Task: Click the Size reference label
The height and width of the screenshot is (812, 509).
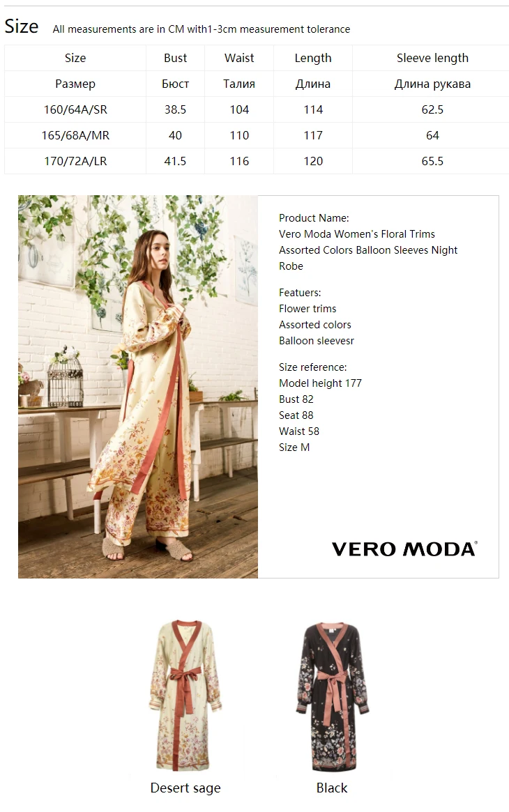Action: click(313, 367)
